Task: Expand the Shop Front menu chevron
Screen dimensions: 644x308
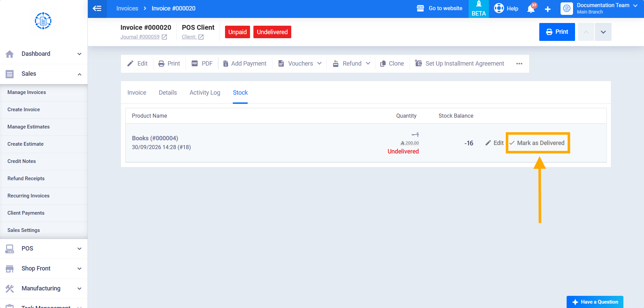Action: pos(79,269)
